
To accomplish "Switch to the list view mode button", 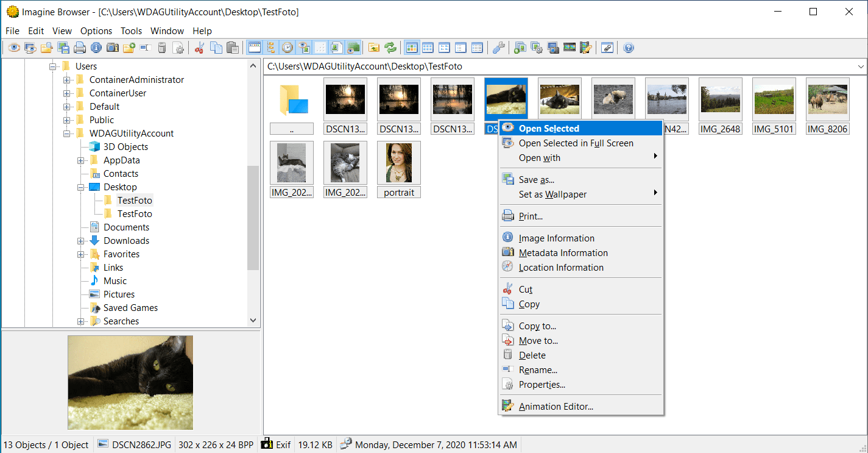I will pyautogui.click(x=461, y=48).
